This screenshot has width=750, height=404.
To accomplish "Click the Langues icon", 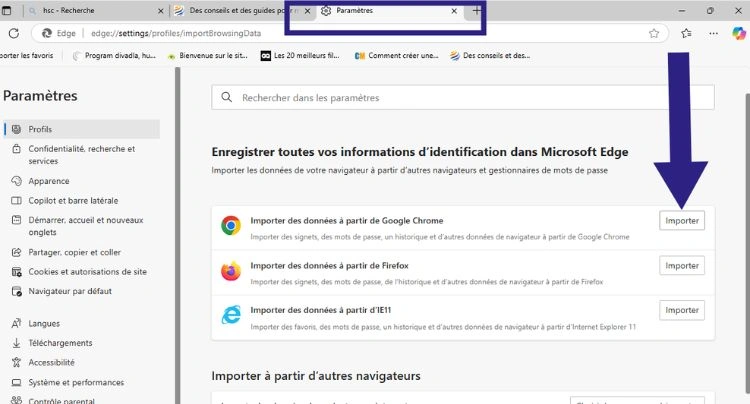I will [16, 324].
